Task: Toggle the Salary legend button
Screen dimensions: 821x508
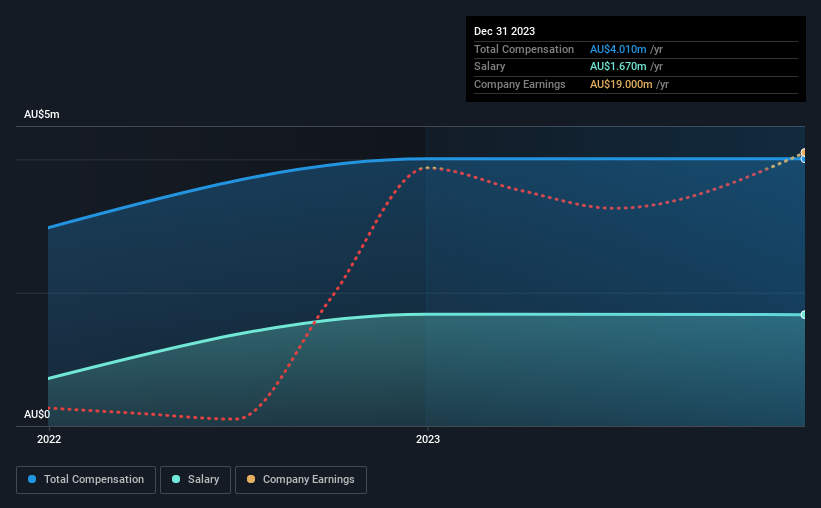Action: pyautogui.click(x=195, y=480)
